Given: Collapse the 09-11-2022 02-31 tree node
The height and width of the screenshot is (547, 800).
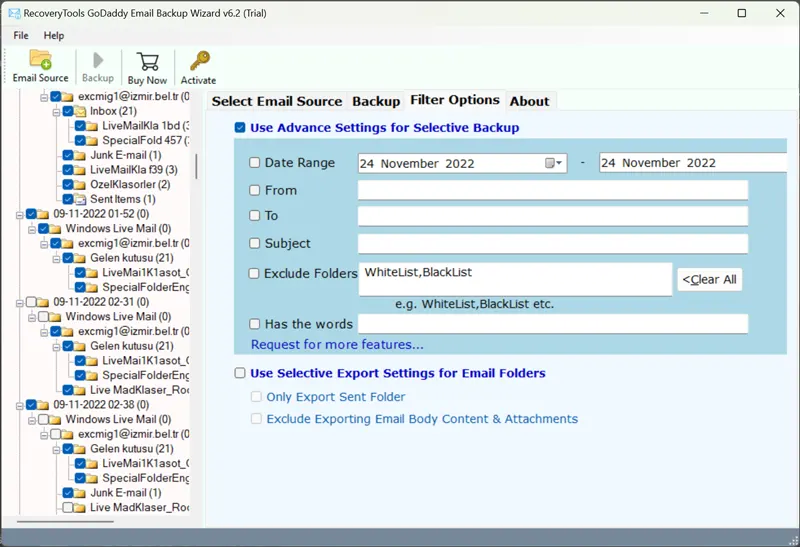Looking at the screenshot, I should click(20, 302).
